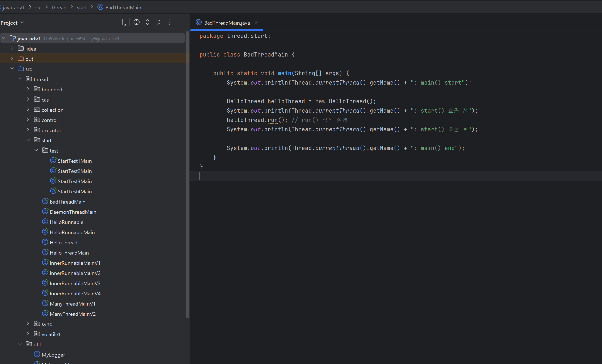
Task: Open the Project panel options three-dot menu
Action: [170, 23]
